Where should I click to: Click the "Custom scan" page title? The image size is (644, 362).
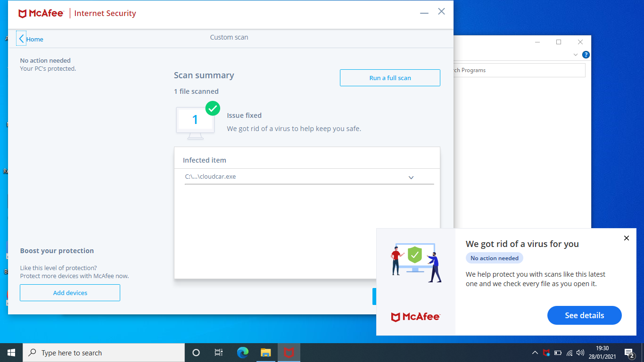pos(229,37)
